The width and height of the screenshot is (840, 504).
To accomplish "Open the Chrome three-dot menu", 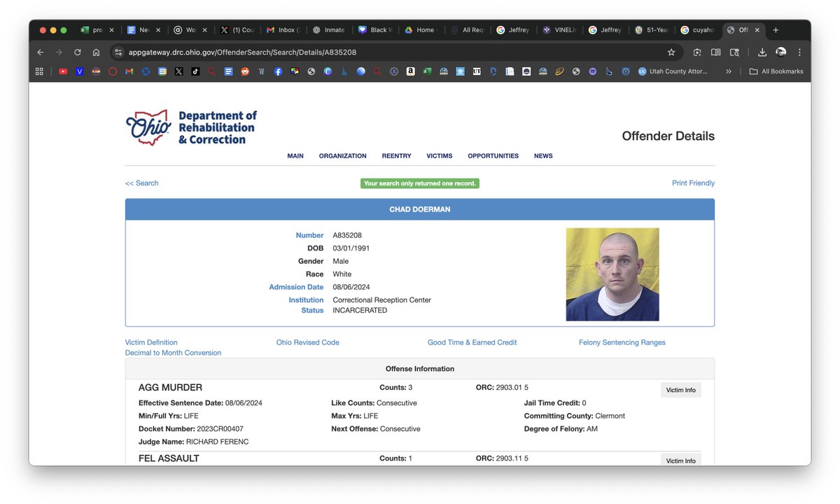I will (x=799, y=52).
